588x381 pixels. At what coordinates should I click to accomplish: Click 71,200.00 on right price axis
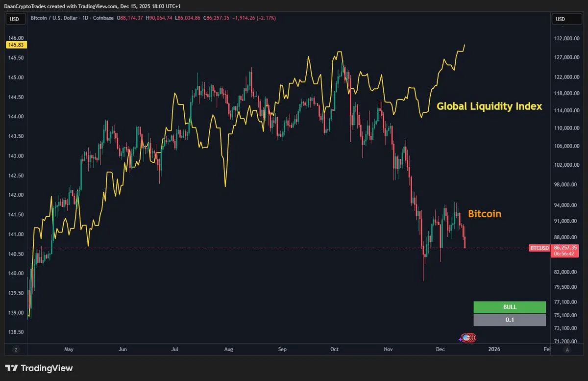(x=565, y=341)
